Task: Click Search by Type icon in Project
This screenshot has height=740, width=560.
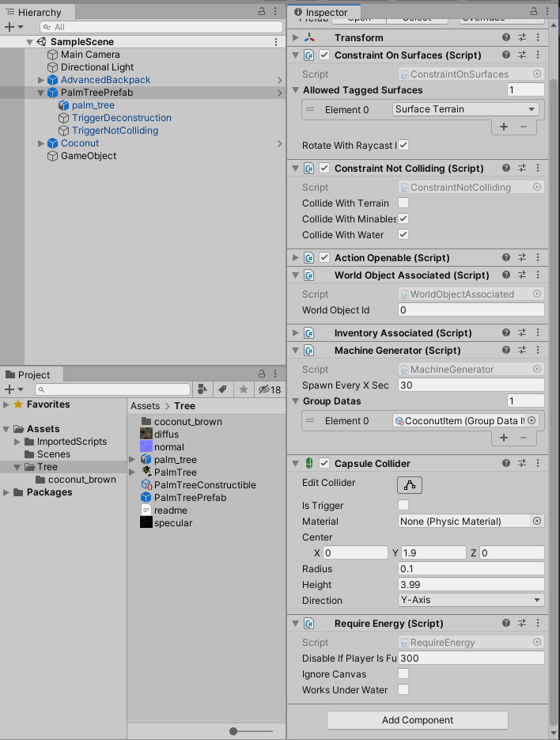Action: point(202,389)
